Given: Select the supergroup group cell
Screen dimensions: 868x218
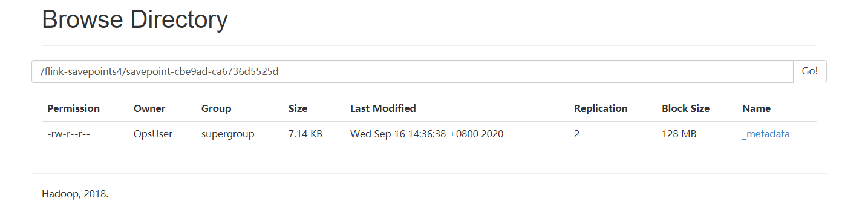Looking at the screenshot, I should (x=228, y=134).
